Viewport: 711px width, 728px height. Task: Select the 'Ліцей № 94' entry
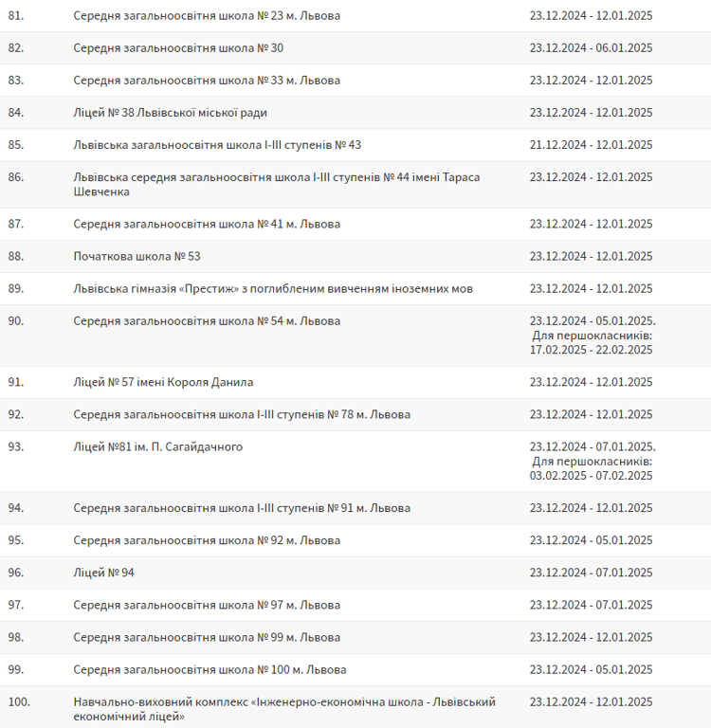click(104, 573)
